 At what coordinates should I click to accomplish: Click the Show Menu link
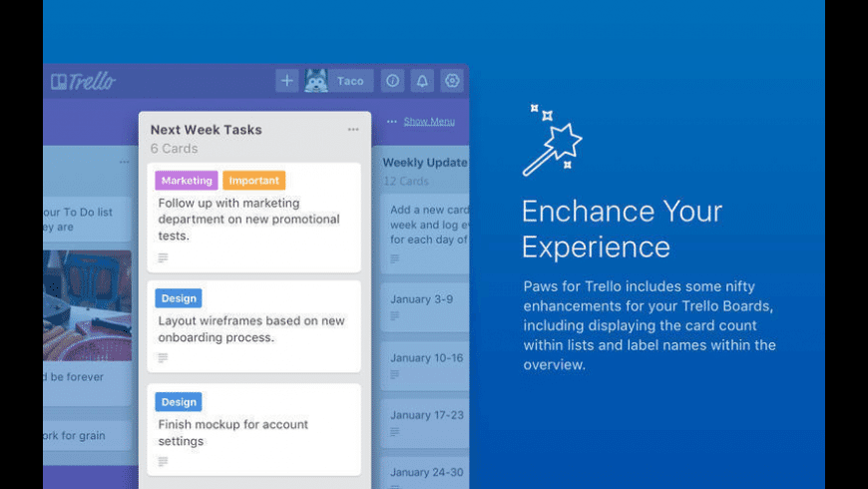pos(429,122)
